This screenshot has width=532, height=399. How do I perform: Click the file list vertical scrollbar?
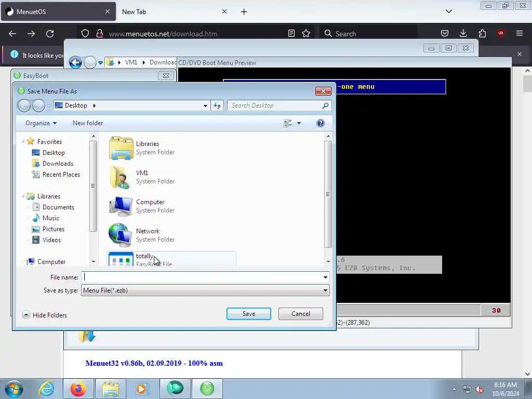[x=328, y=194]
